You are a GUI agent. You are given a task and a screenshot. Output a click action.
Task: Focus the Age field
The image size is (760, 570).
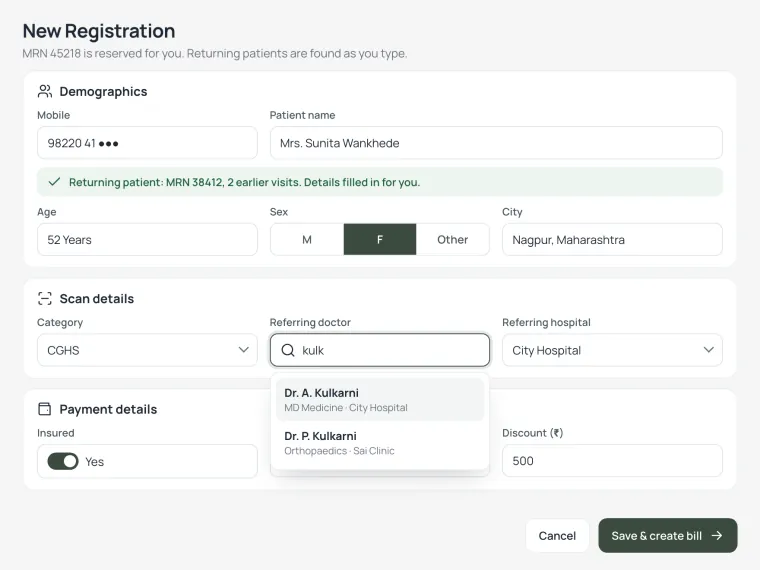pos(147,239)
